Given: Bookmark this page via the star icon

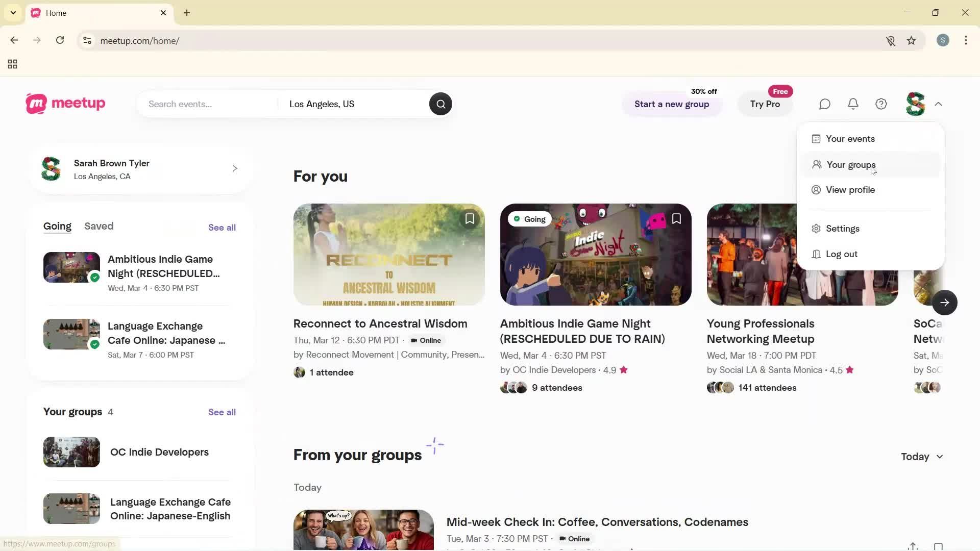Looking at the screenshot, I should point(912,40).
